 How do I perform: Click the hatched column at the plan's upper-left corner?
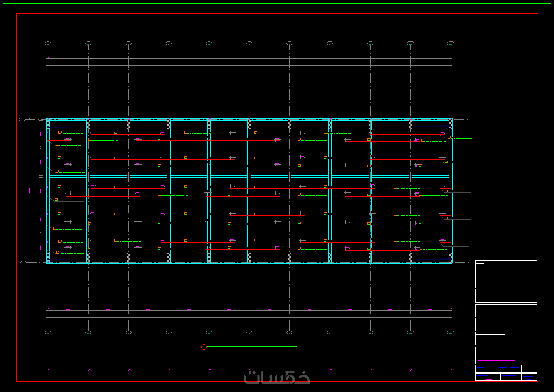(x=48, y=124)
